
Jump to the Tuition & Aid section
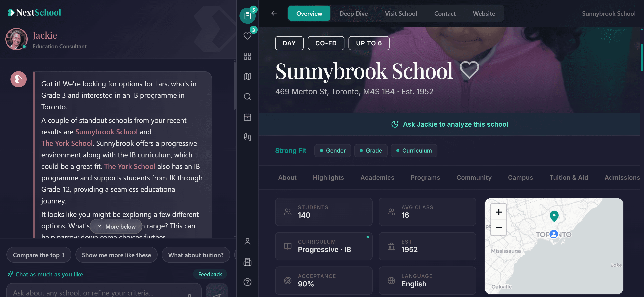tap(569, 177)
